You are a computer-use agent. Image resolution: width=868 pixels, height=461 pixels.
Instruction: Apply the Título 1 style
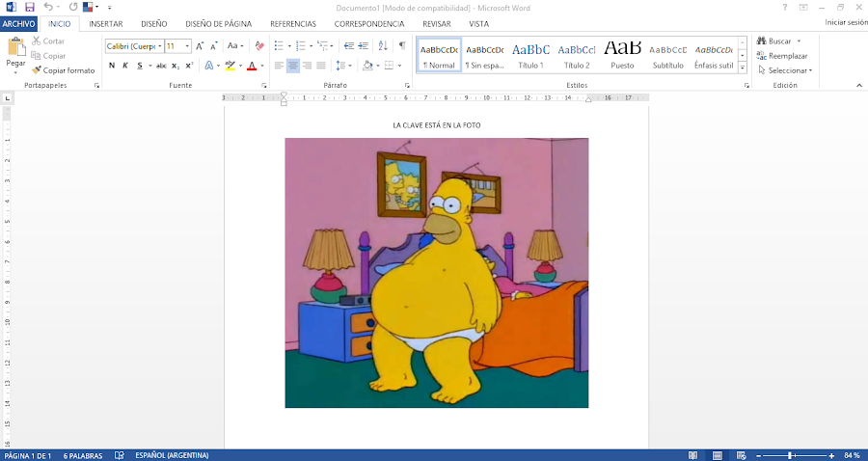[530, 55]
